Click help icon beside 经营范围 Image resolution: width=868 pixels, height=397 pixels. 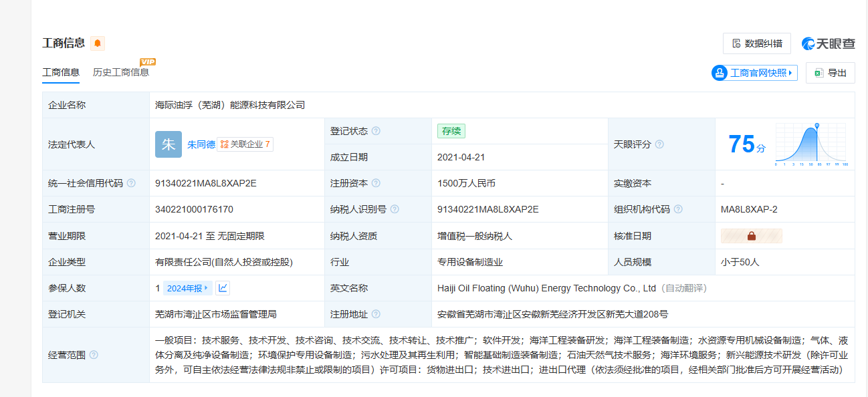[94, 355]
